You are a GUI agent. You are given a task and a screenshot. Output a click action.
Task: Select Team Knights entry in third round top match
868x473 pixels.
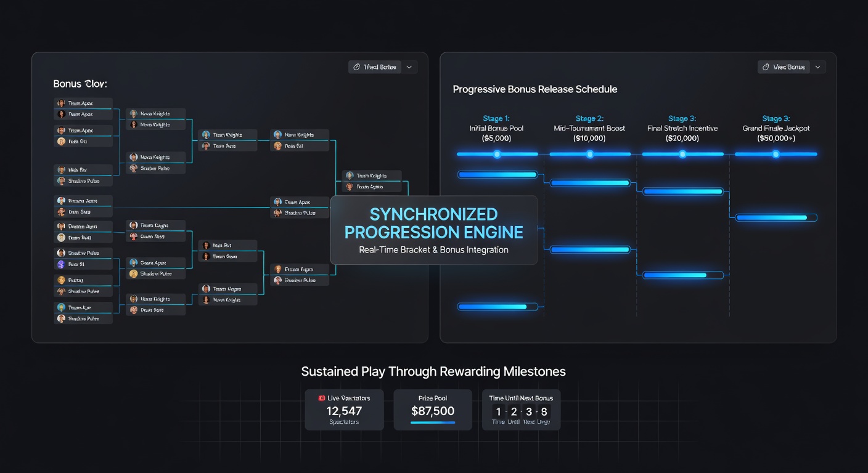click(227, 135)
